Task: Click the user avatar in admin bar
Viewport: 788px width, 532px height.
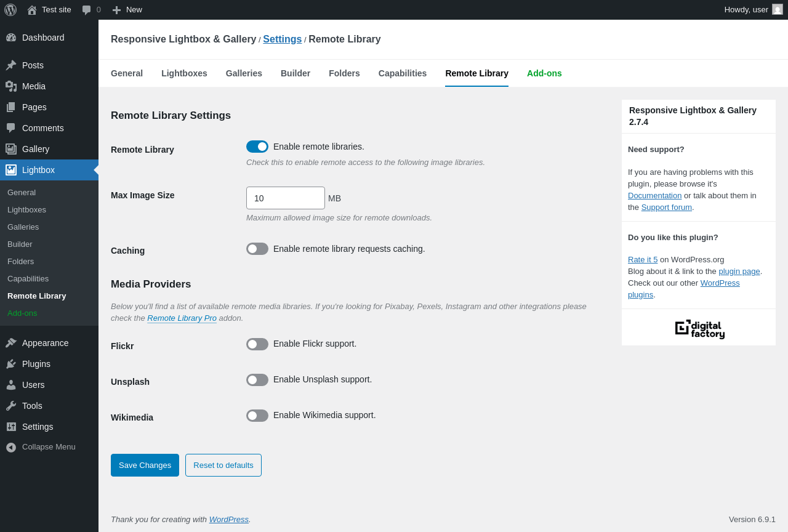Action: (x=778, y=10)
